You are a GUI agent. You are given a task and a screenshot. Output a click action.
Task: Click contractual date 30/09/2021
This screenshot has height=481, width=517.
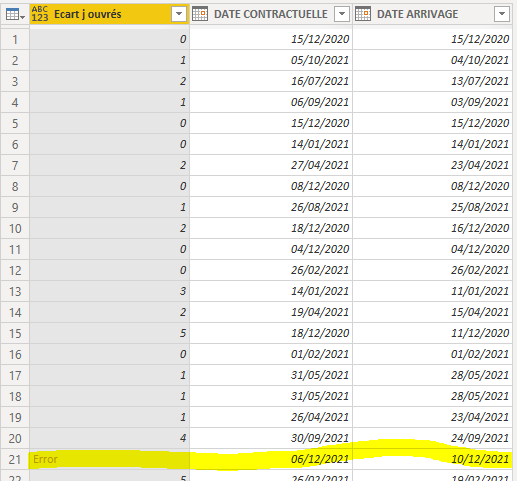click(x=271, y=438)
